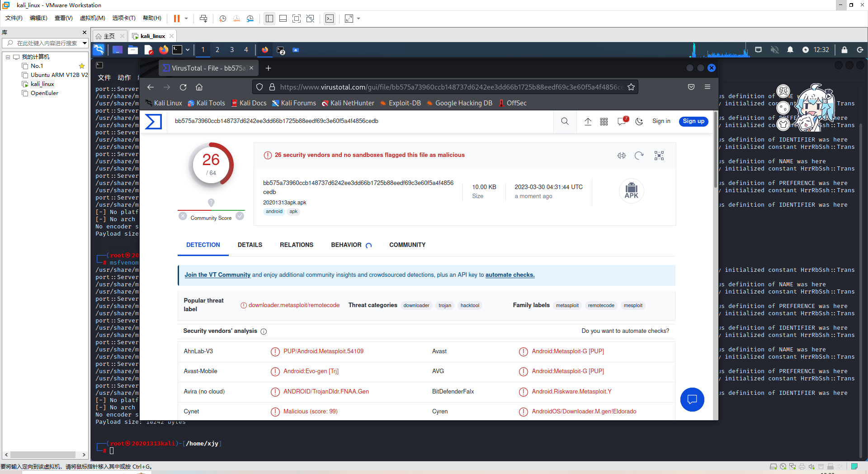
Task: Toggle VirusTotal dark mode
Action: [x=639, y=121]
